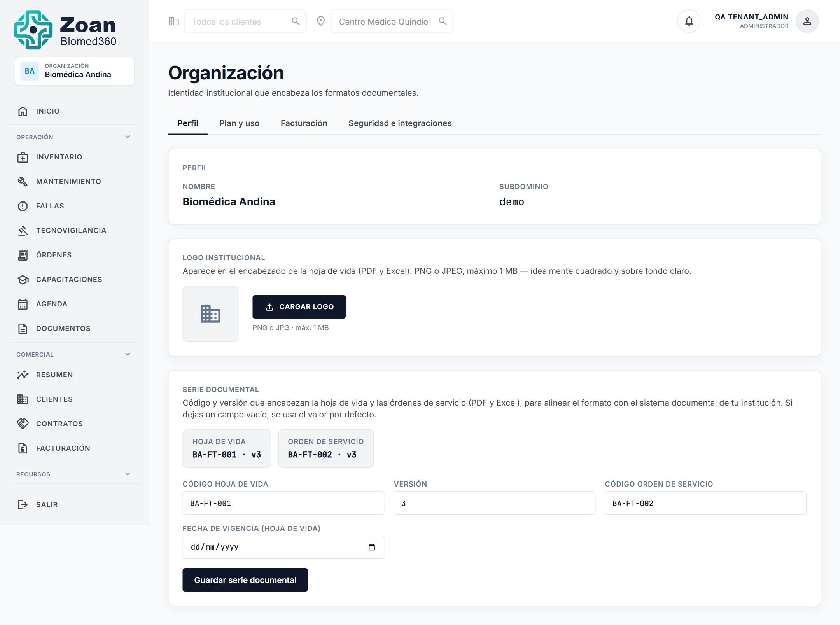The height and width of the screenshot is (625, 840).
Task: Open the Documentos file icon
Action: pyautogui.click(x=23, y=329)
